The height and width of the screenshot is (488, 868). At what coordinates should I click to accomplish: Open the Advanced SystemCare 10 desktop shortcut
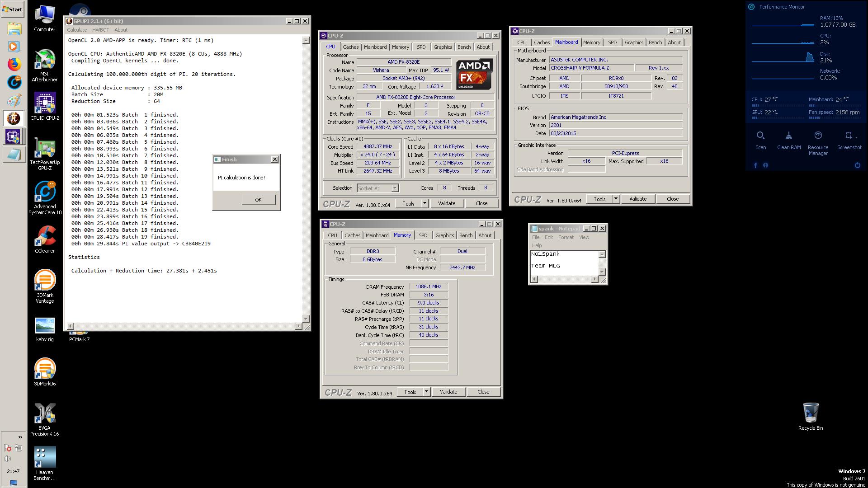click(45, 198)
